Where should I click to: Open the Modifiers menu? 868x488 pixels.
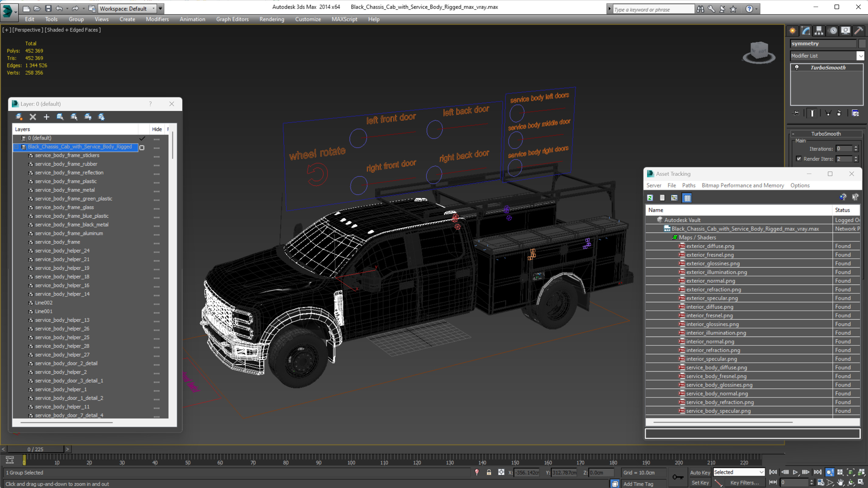click(157, 19)
